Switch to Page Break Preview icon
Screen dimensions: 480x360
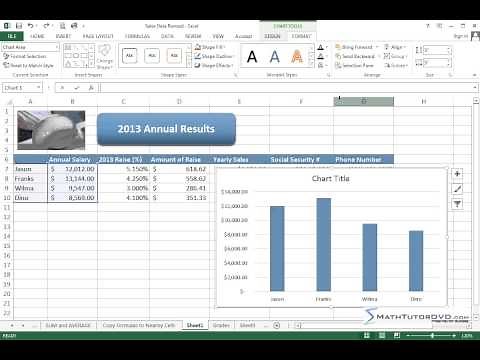(x=397, y=335)
